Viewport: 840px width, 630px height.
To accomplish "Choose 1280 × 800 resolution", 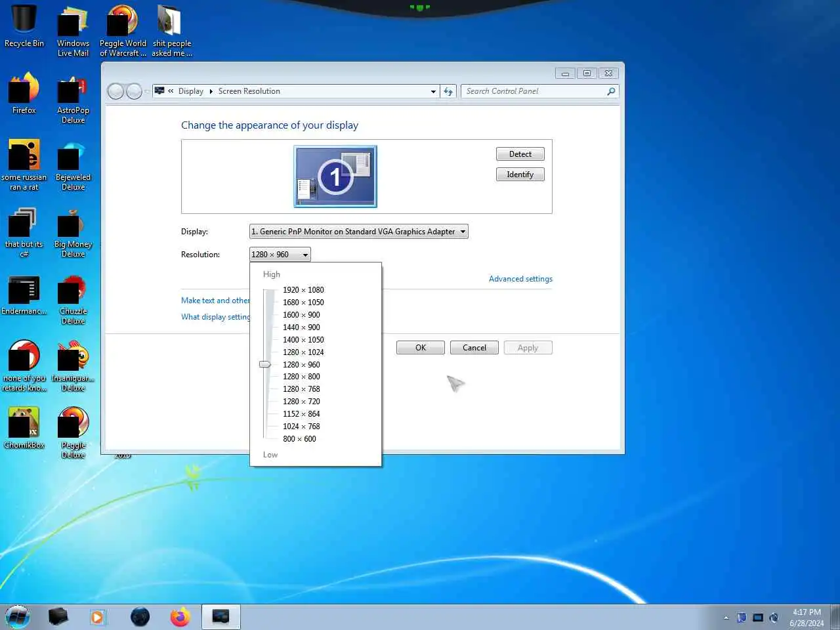I will (x=301, y=377).
